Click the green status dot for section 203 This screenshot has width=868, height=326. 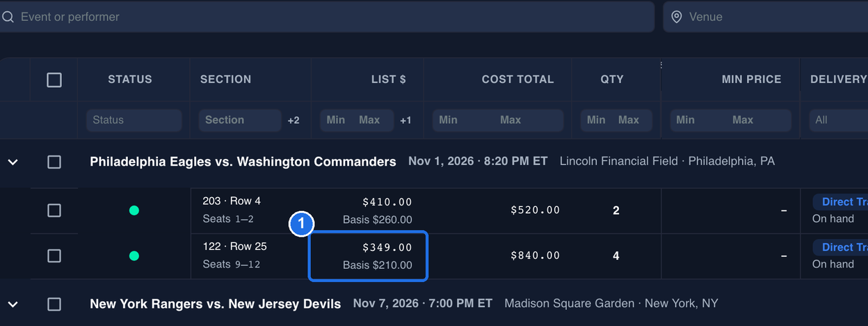[134, 210]
